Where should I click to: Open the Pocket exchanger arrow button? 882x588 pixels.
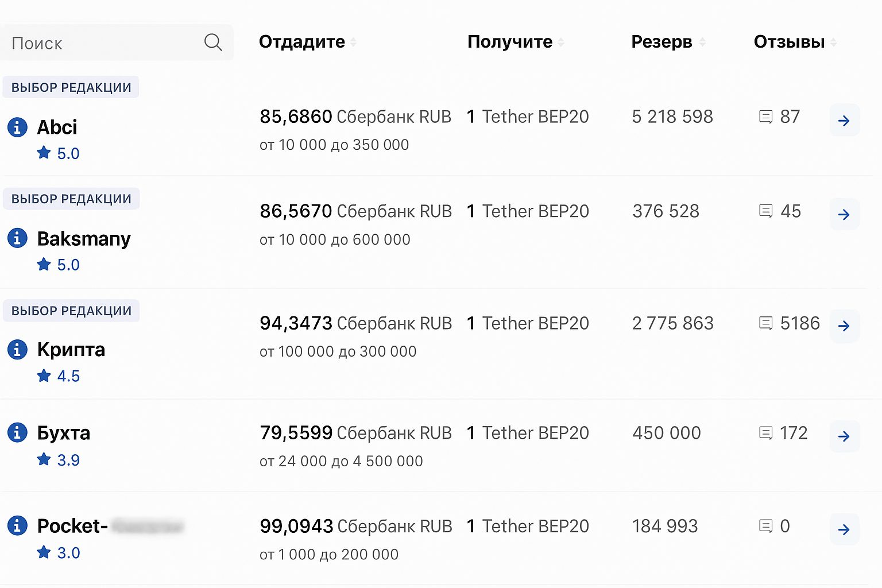844,529
